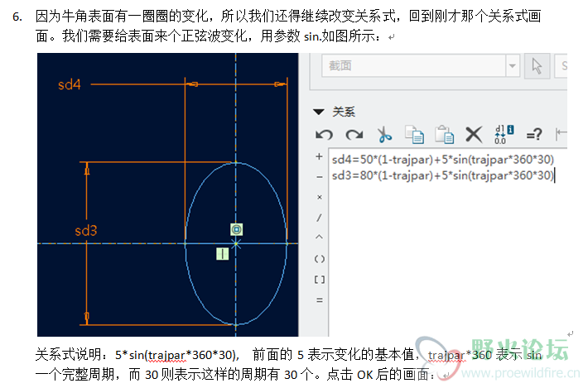
Task: Insert square brackets [] from side bar
Action: tap(320, 280)
